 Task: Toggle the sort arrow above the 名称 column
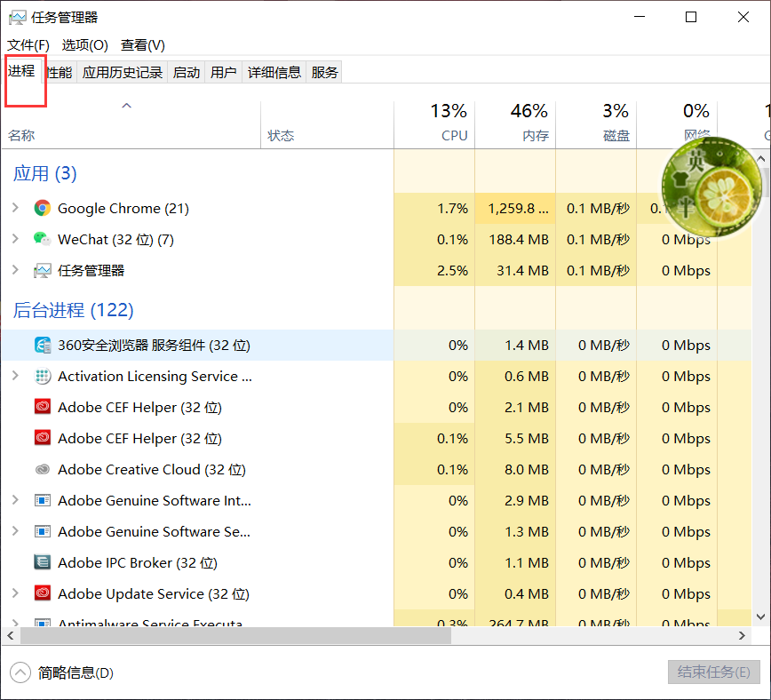pos(127,106)
